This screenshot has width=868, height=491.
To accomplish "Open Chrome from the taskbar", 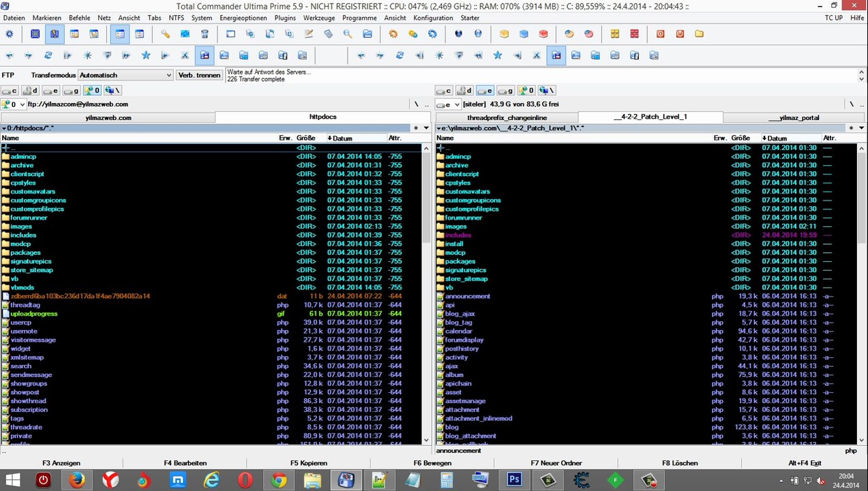I will pos(278,480).
